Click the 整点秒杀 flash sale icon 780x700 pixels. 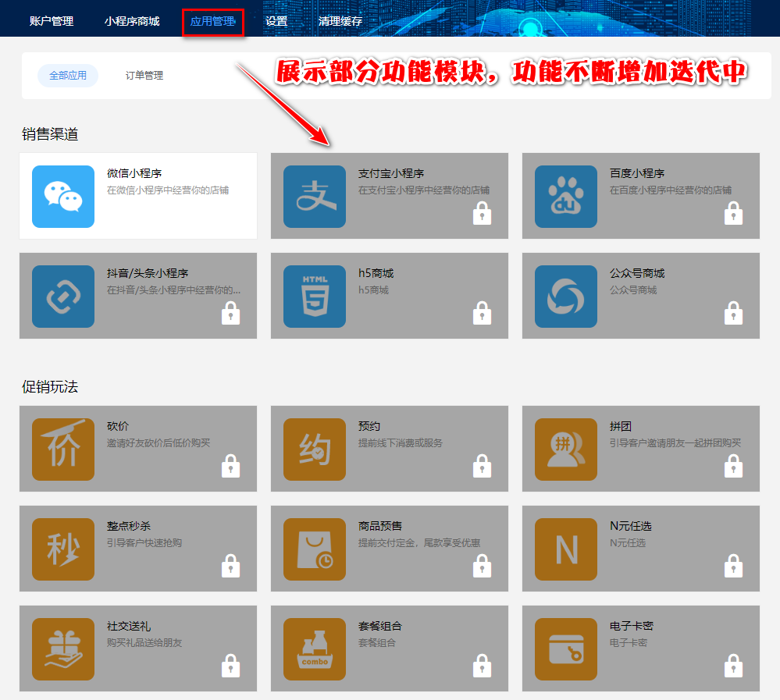63,549
